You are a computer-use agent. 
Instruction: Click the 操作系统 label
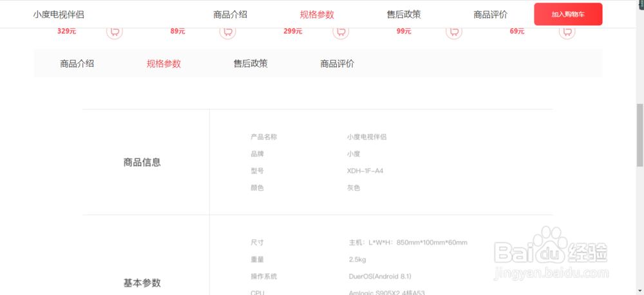point(263,276)
